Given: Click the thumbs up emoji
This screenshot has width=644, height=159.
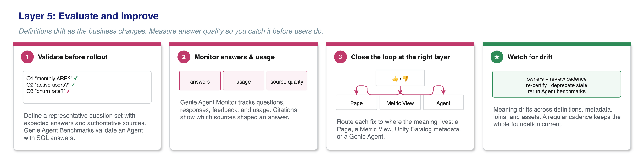Looking at the screenshot, I should pos(395,79).
